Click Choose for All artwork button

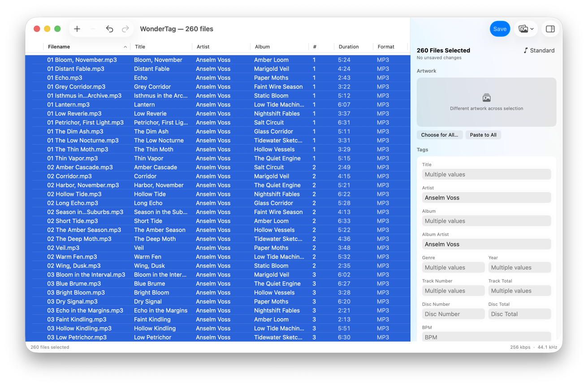(x=440, y=135)
